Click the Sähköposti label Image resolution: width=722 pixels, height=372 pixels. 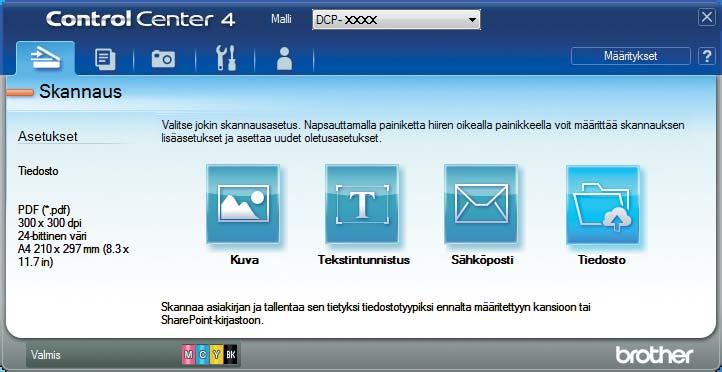click(483, 260)
